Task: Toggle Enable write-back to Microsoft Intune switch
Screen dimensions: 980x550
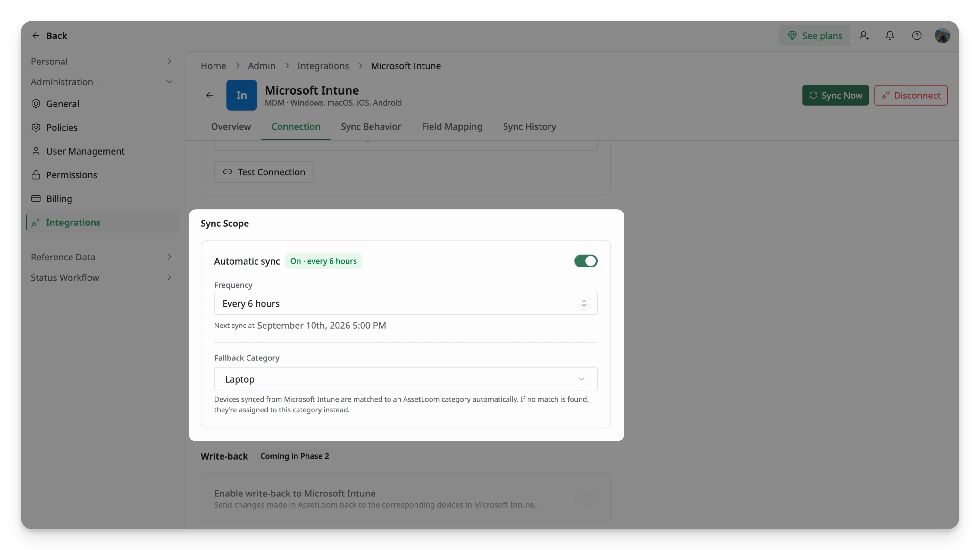Action: tap(586, 498)
